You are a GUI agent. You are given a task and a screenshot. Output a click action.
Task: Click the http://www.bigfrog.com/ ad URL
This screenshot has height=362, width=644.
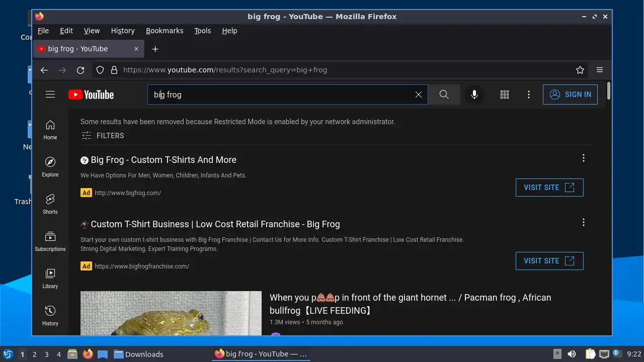pyautogui.click(x=128, y=193)
